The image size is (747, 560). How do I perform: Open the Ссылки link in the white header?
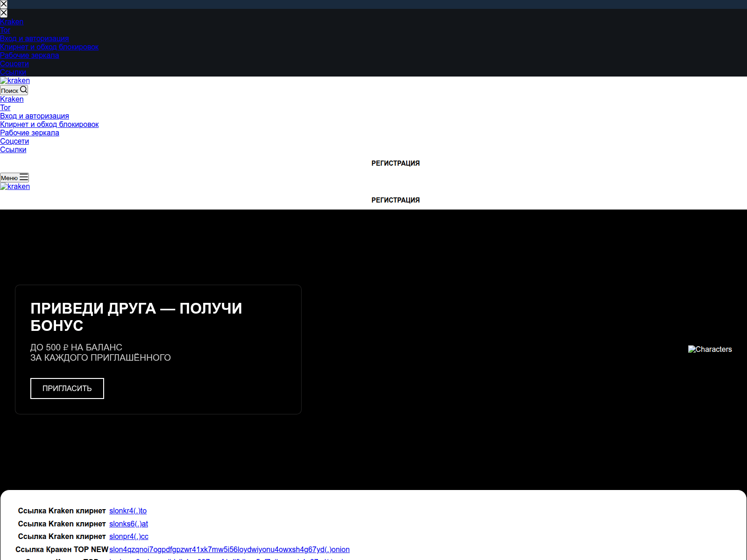pyautogui.click(x=13, y=149)
